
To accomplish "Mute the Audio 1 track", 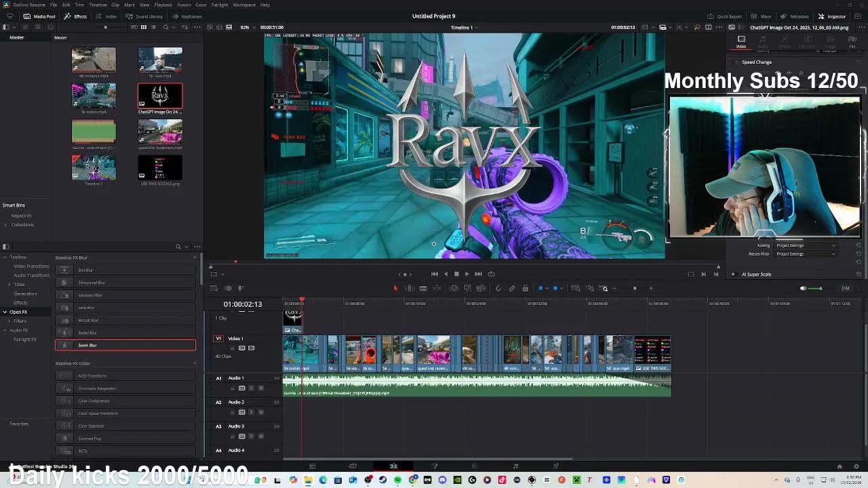I will click(261, 388).
